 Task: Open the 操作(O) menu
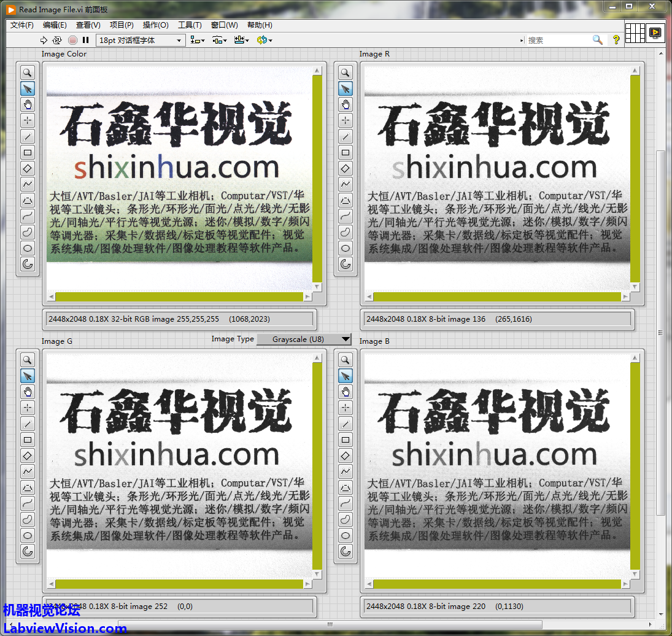pyautogui.click(x=155, y=25)
